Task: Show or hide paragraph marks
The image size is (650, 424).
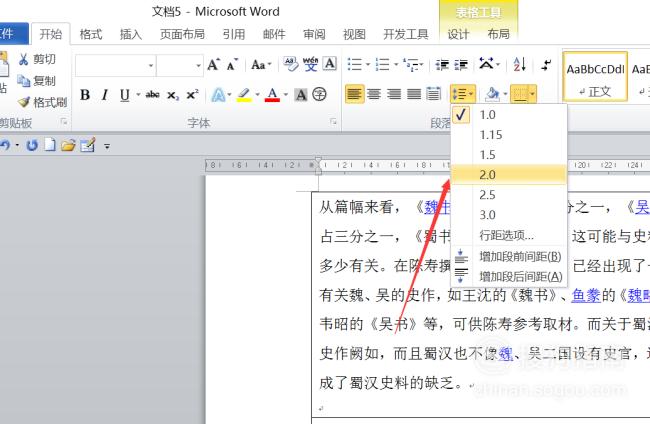Action: 546,65
